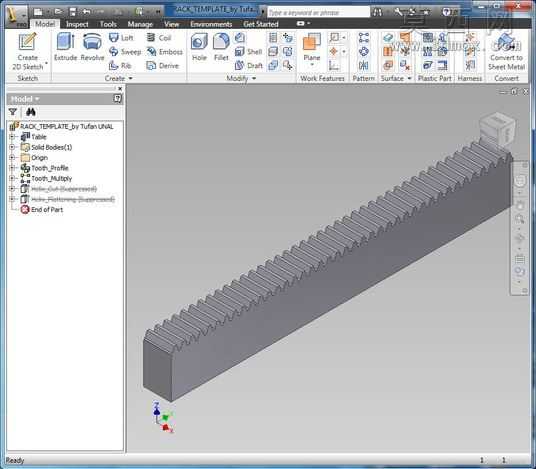Expand the suppressed Hole_Patterning feature
Image resolution: width=536 pixels, height=469 pixels.
click(12, 199)
